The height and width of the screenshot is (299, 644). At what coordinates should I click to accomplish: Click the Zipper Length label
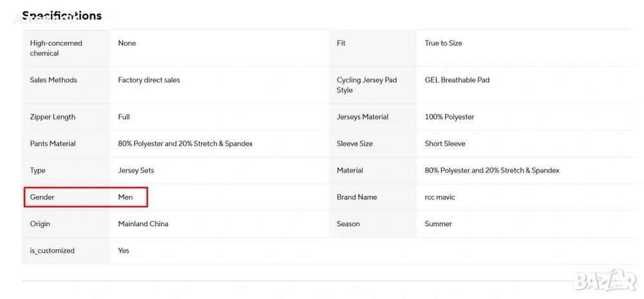53,117
